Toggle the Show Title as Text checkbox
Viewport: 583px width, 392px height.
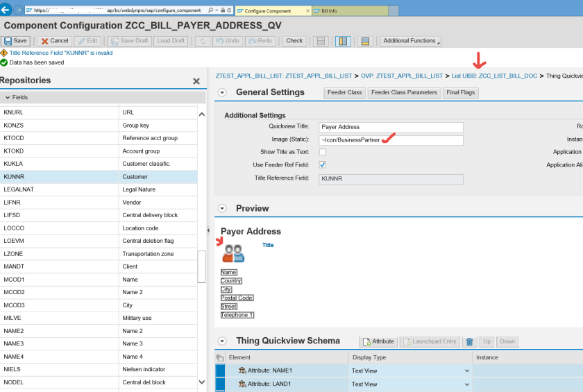(322, 152)
